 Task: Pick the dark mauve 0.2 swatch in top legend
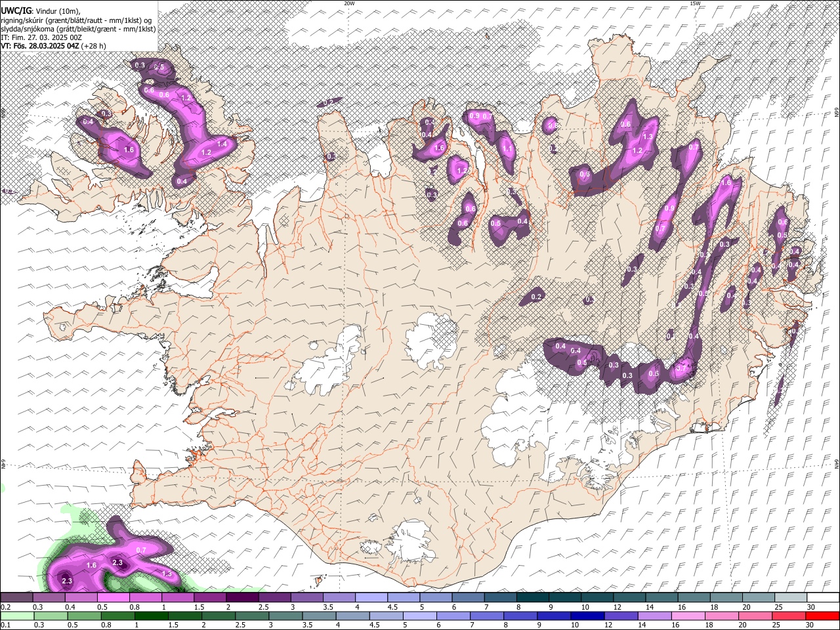16,597
